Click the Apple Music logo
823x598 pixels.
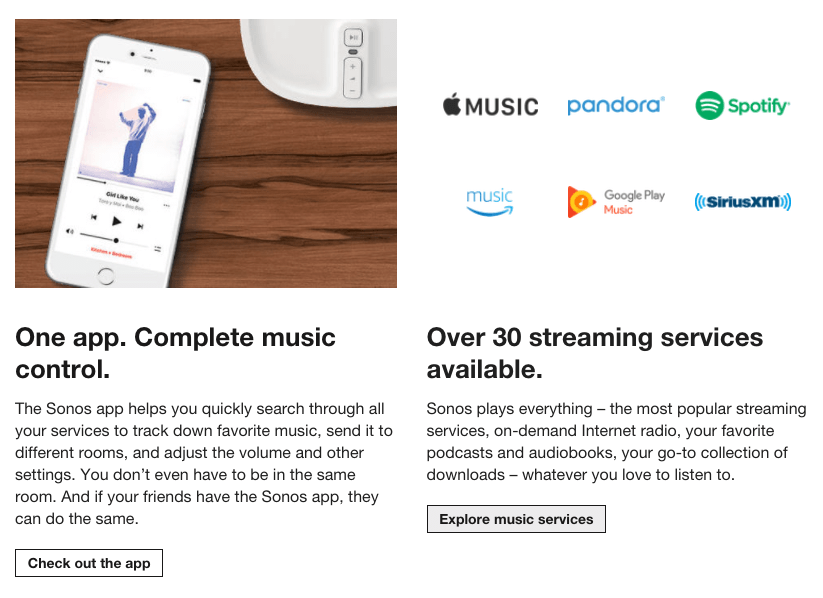(490, 105)
